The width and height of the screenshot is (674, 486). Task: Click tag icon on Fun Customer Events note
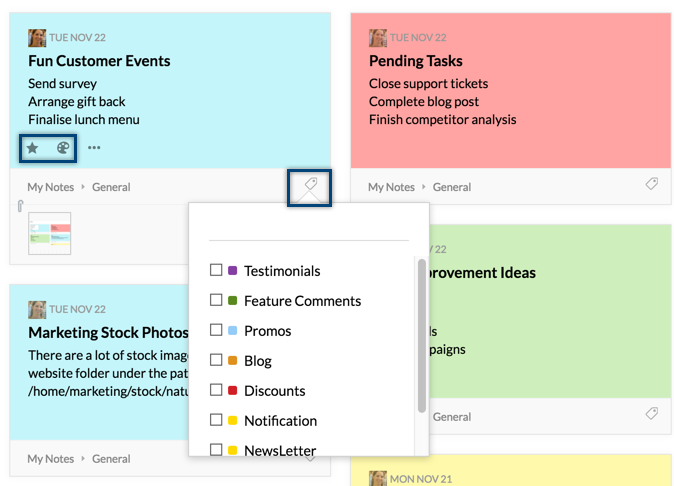[310, 185]
